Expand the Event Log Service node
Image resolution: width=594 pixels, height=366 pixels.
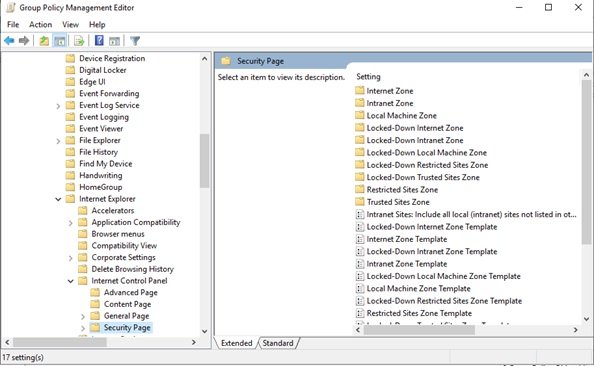pyautogui.click(x=58, y=106)
